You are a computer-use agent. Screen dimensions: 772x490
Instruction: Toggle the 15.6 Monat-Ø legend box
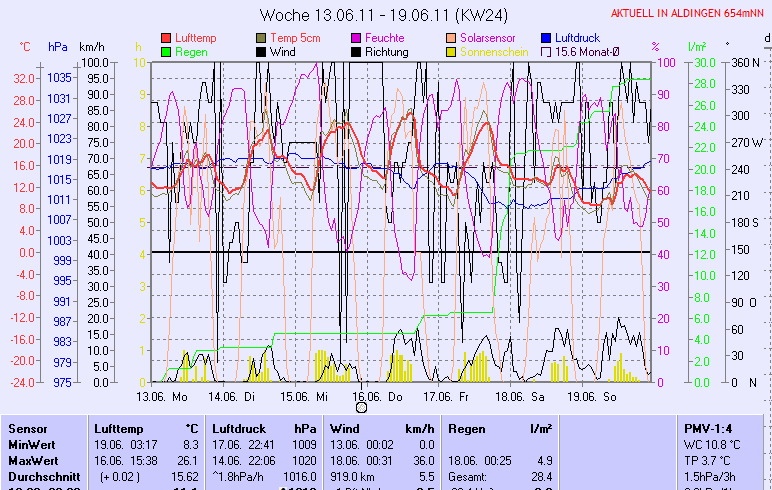[x=546, y=51]
